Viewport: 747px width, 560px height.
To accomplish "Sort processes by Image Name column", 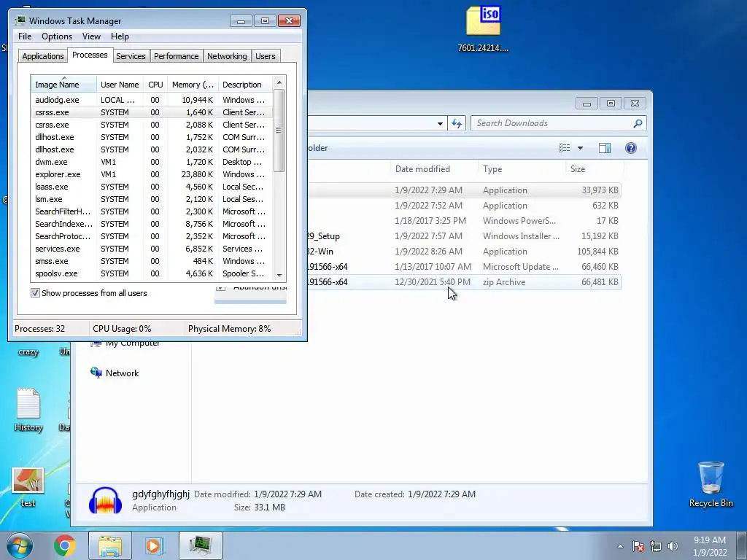I will tap(64, 85).
